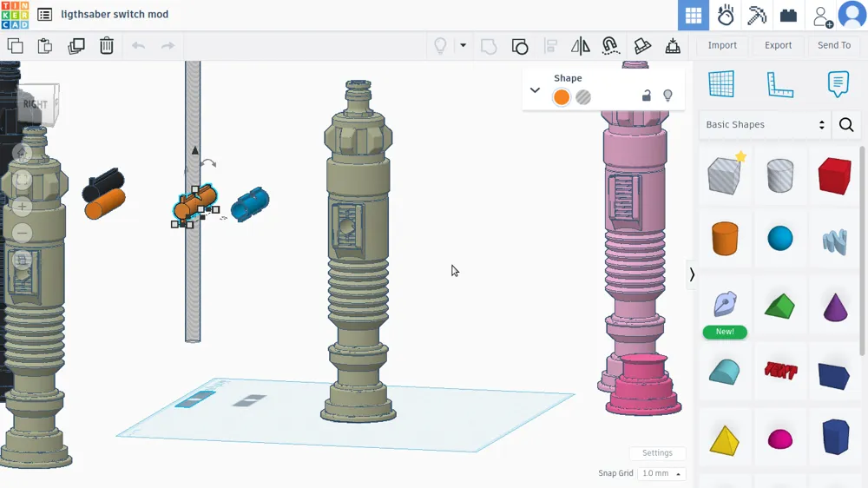Hide selected shape via inspector lightbulb
868x488 pixels.
(x=667, y=96)
